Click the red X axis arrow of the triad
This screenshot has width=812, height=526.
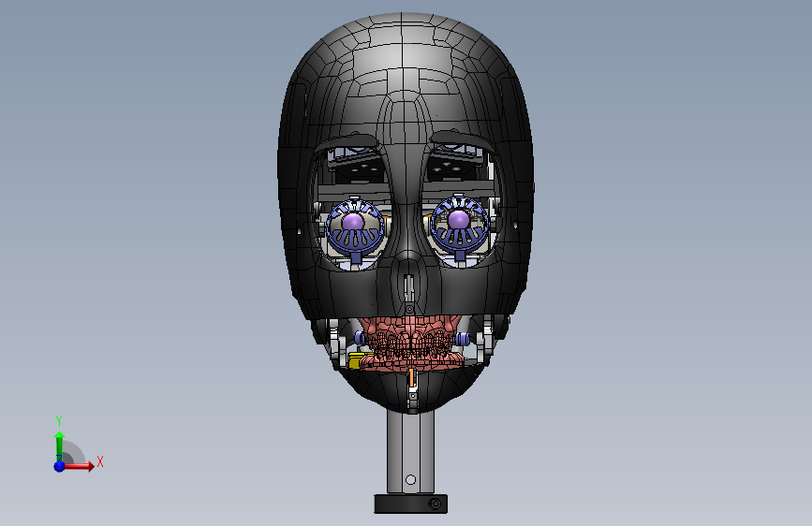click(x=78, y=466)
